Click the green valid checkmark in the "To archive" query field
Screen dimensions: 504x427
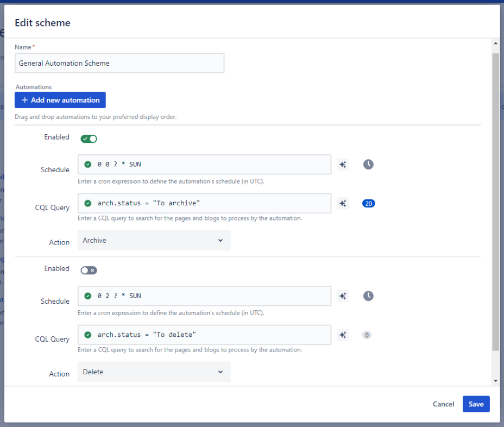88,204
